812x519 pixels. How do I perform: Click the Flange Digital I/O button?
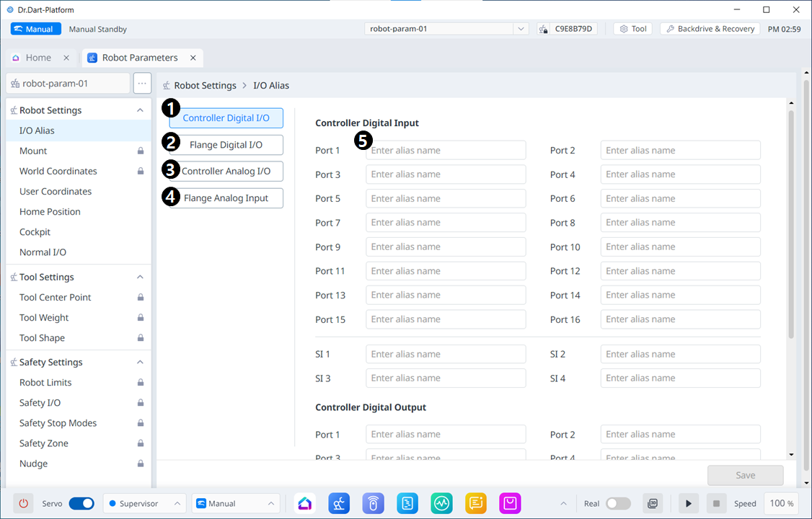226,145
